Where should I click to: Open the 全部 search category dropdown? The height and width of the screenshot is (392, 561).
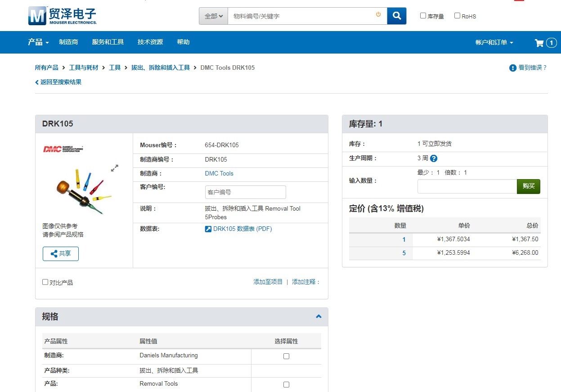(213, 16)
